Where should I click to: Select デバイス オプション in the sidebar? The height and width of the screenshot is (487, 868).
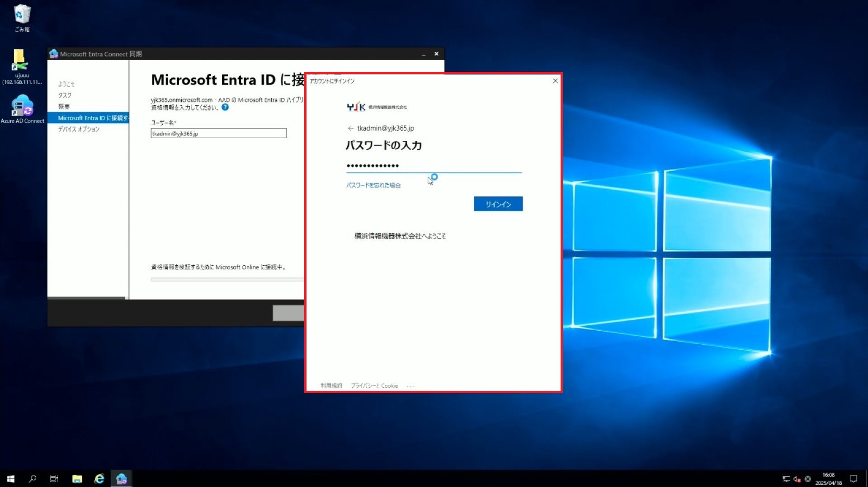pos(79,129)
